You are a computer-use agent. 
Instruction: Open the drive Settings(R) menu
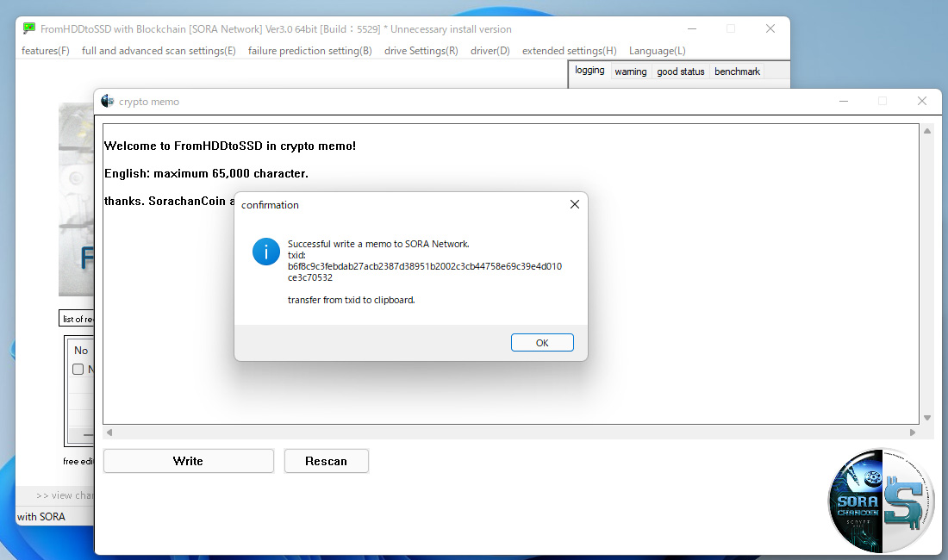[x=421, y=51]
